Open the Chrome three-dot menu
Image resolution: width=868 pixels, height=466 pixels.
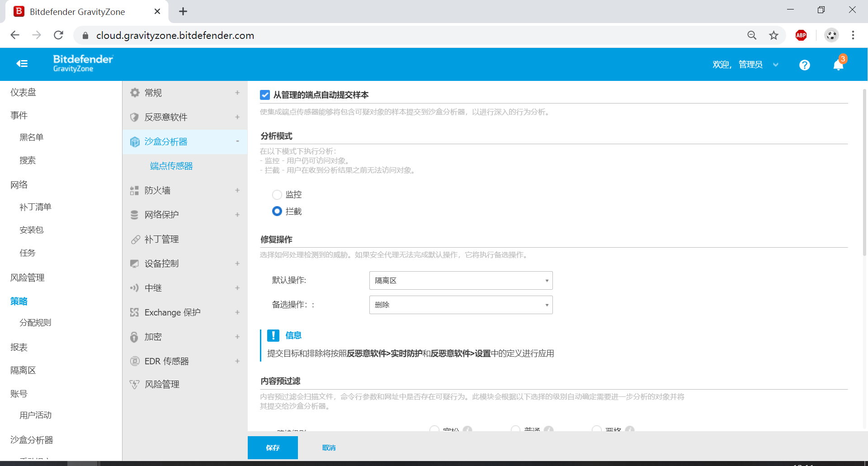[853, 35]
